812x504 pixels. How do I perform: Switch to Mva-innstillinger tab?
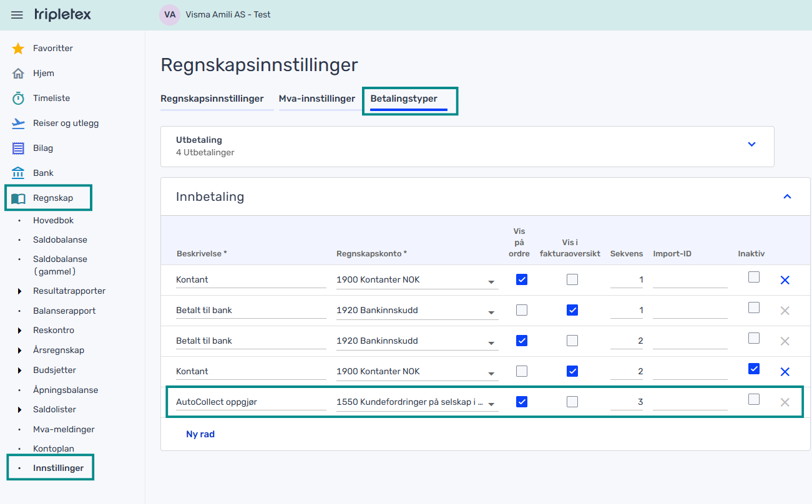[x=316, y=99]
